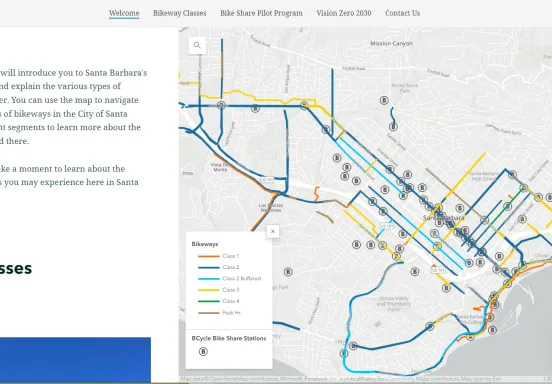Image resolution: width=552 pixels, height=384 pixels.
Task: Close the Bikeways legend panel
Action: [x=273, y=231]
